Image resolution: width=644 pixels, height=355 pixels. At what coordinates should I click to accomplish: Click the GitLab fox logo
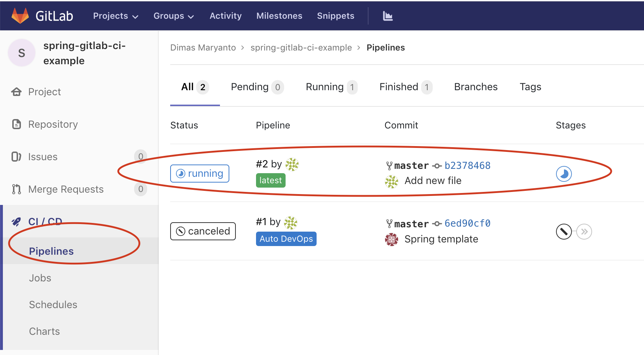(20, 16)
